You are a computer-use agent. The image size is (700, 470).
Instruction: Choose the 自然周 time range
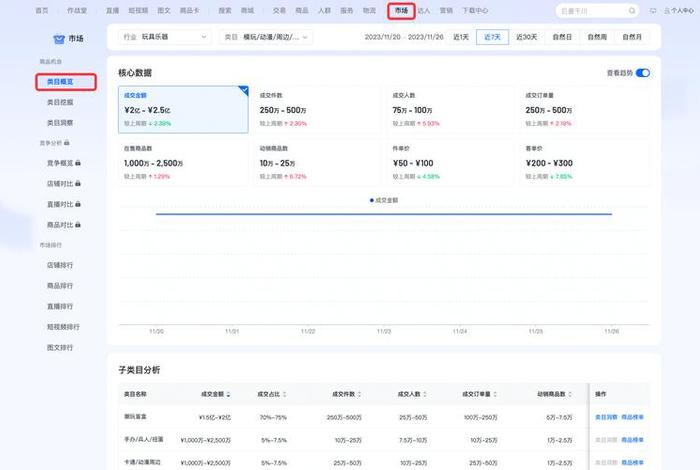[x=597, y=37]
